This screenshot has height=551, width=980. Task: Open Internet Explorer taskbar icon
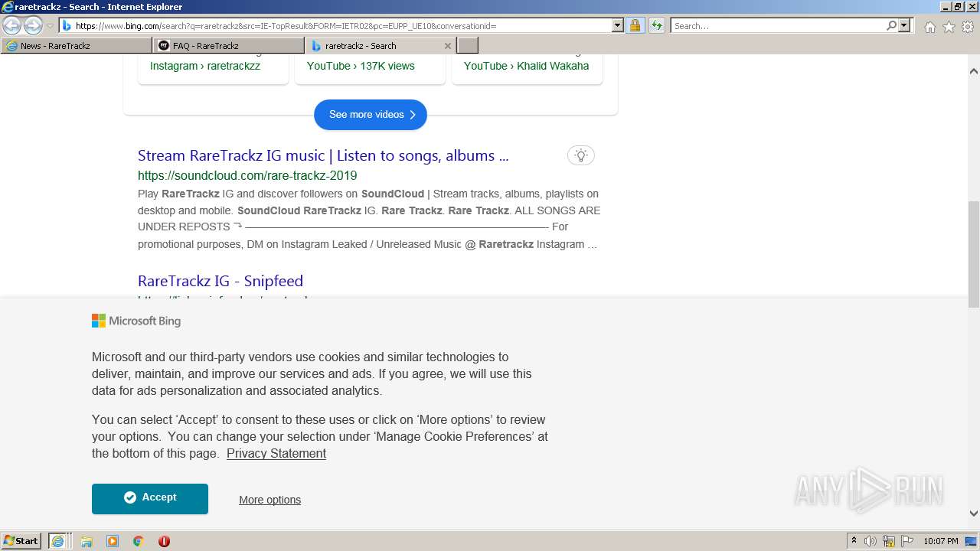[x=59, y=541]
